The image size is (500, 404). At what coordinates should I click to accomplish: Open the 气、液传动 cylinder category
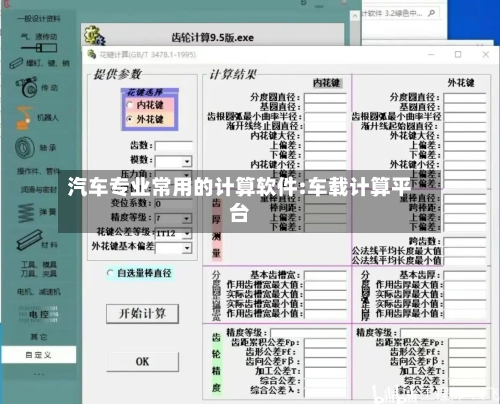point(39,43)
